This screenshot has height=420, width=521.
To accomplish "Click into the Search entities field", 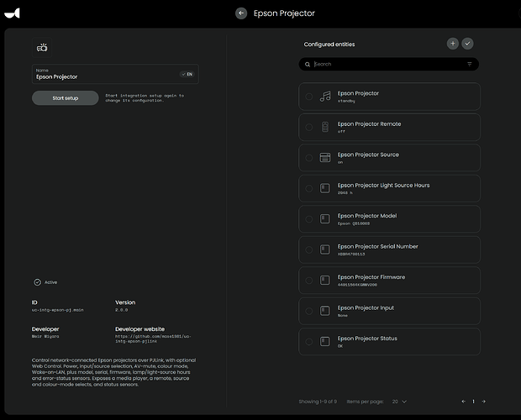I will pyautogui.click(x=389, y=64).
